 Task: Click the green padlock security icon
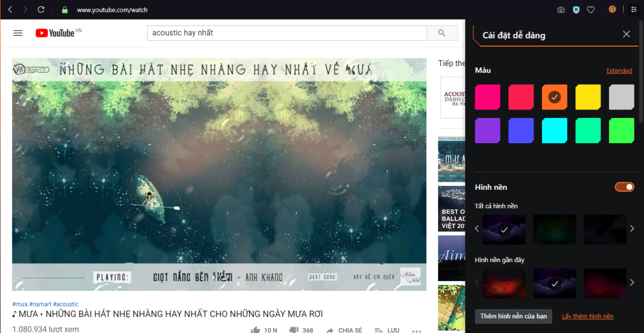click(65, 10)
